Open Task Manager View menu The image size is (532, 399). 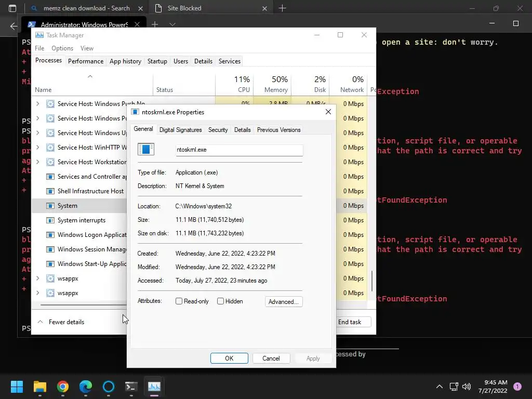tap(87, 48)
